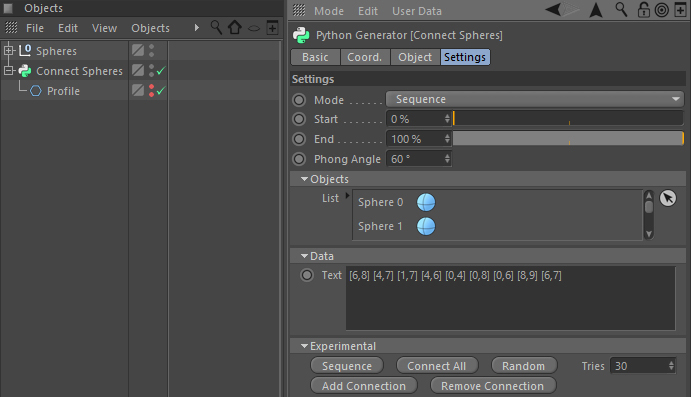The height and width of the screenshot is (397, 691).
Task: Click the back arrow in Attribute manager
Action: click(x=553, y=9)
